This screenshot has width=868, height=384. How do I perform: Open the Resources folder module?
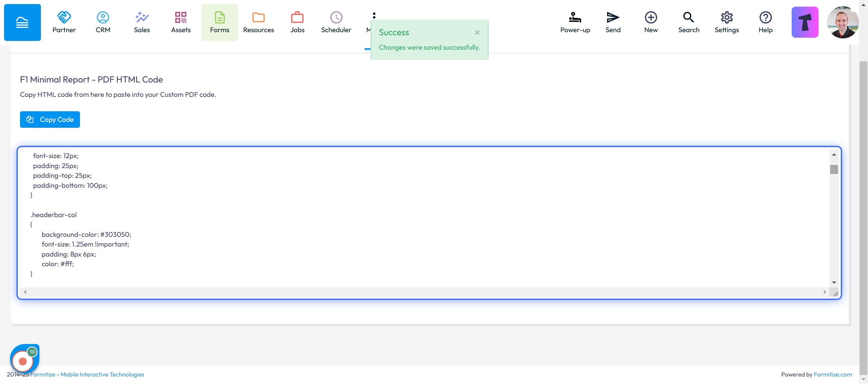pos(258,22)
